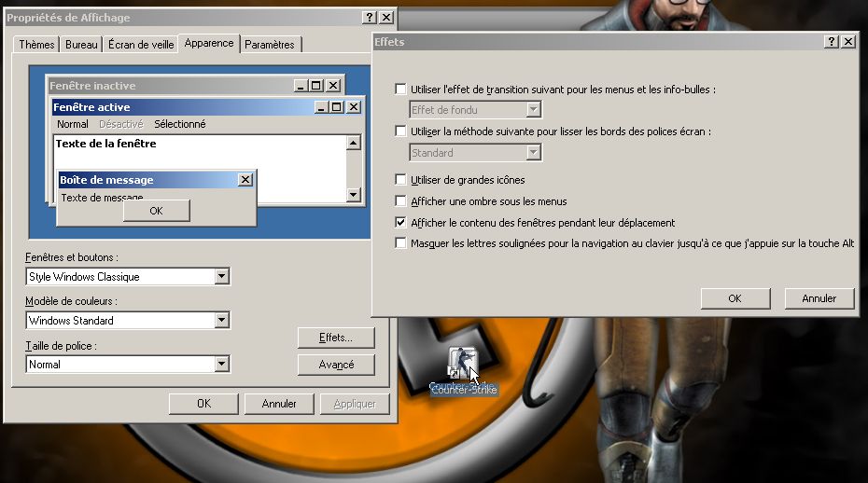Screen dimensions: 868x483
Task: Select the Paramètres tab
Action: (270, 45)
